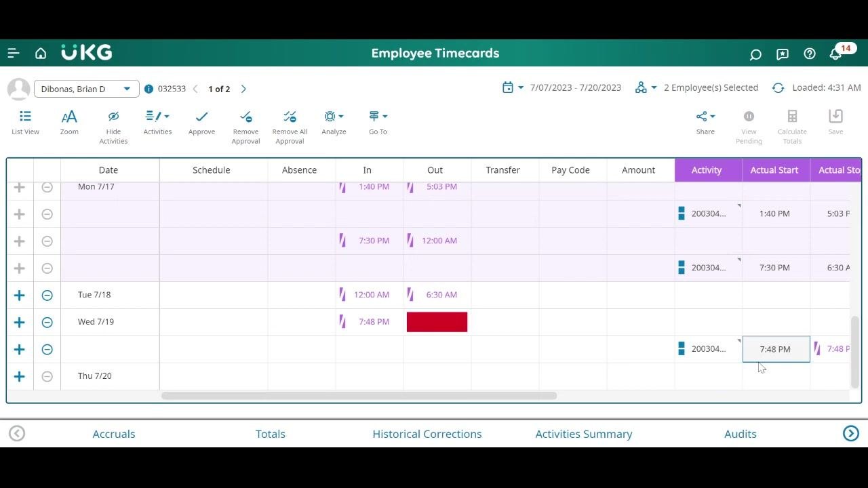Open the Audits tab

741,434
